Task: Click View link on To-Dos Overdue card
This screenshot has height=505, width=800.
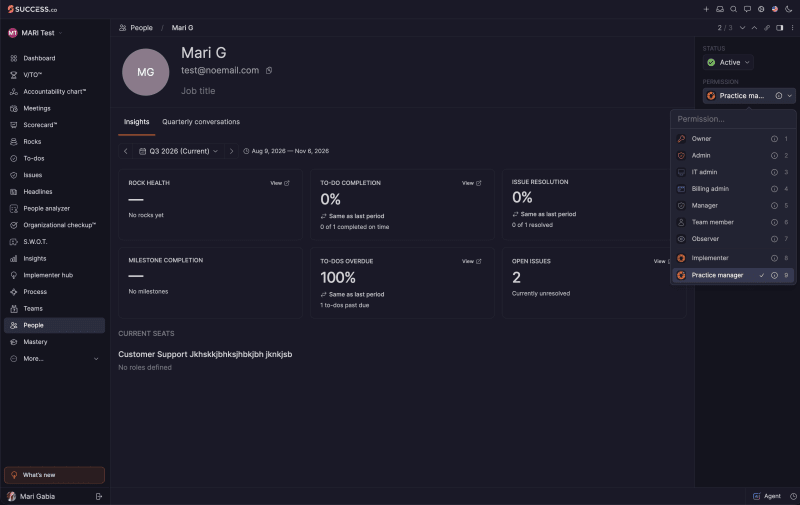Action: pos(471,261)
